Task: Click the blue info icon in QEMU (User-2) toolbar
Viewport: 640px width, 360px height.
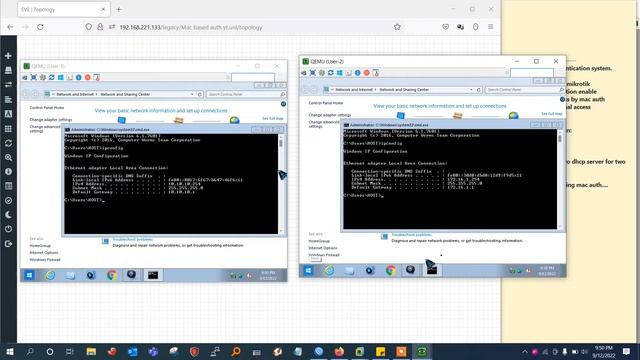Action: coord(358,73)
